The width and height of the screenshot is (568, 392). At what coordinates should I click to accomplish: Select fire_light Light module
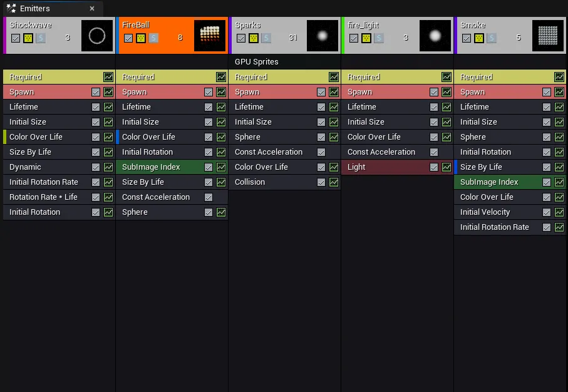(398, 167)
